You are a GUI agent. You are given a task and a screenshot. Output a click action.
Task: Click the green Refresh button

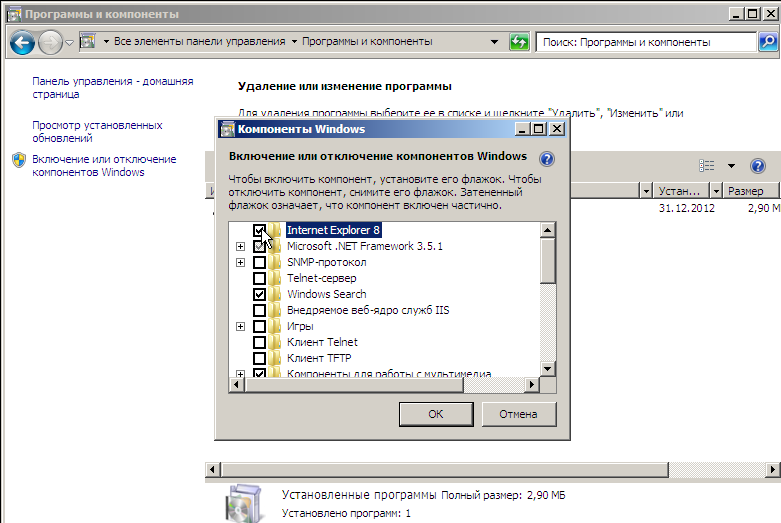519,42
